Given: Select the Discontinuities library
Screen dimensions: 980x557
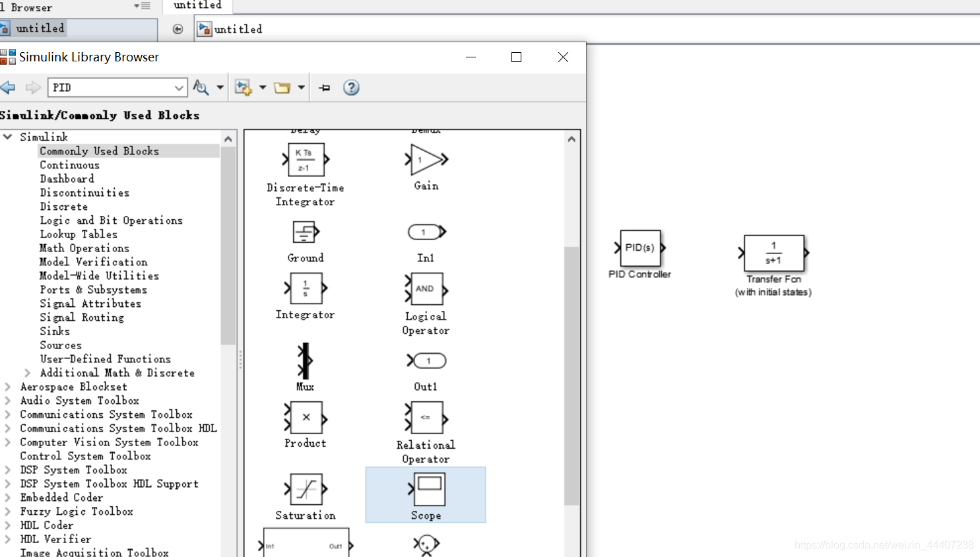Looking at the screenshot, I should (x=84, y=193).
